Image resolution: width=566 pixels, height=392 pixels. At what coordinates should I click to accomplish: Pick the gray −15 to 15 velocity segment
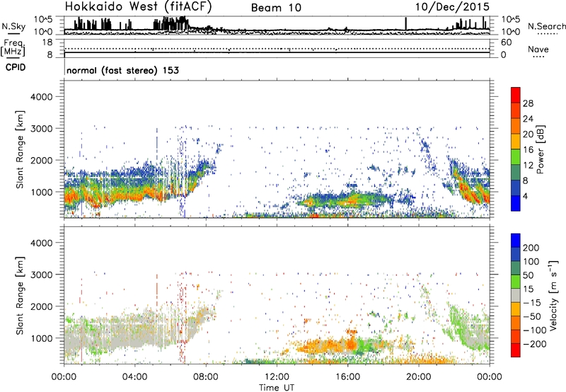pyautogui.click(x=516, y=296)
